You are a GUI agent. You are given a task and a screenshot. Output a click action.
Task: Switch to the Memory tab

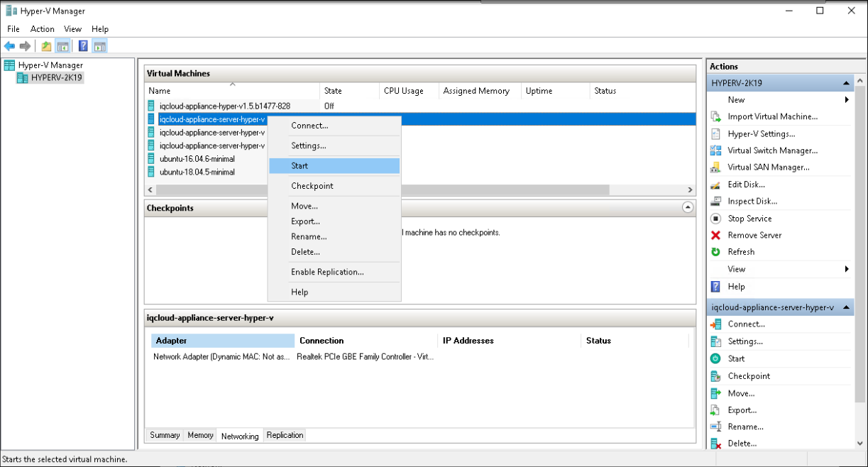coord(200,435)
